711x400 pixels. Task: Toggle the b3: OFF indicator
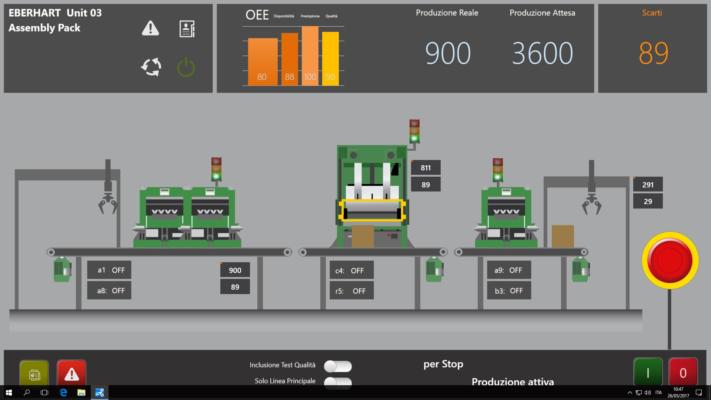[509, 291]
